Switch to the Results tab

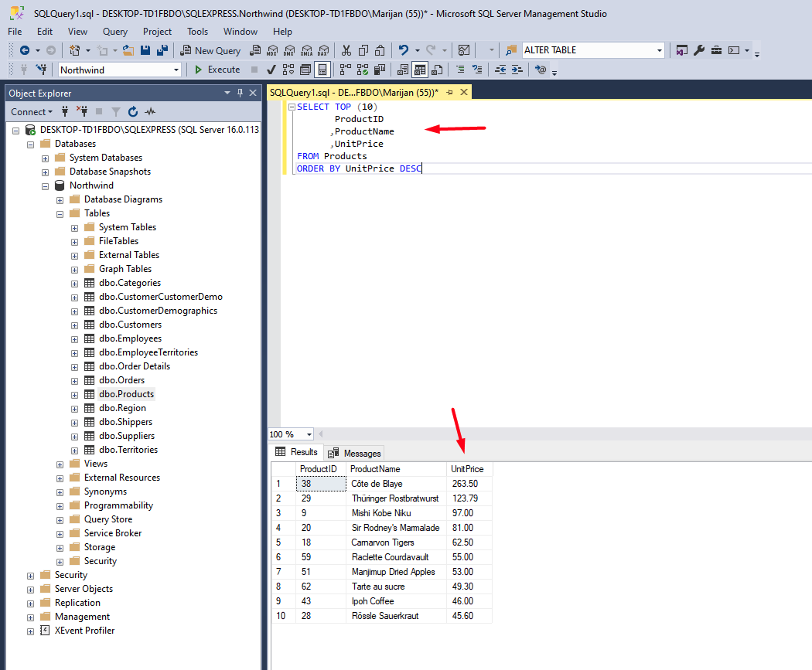point(297,451)
